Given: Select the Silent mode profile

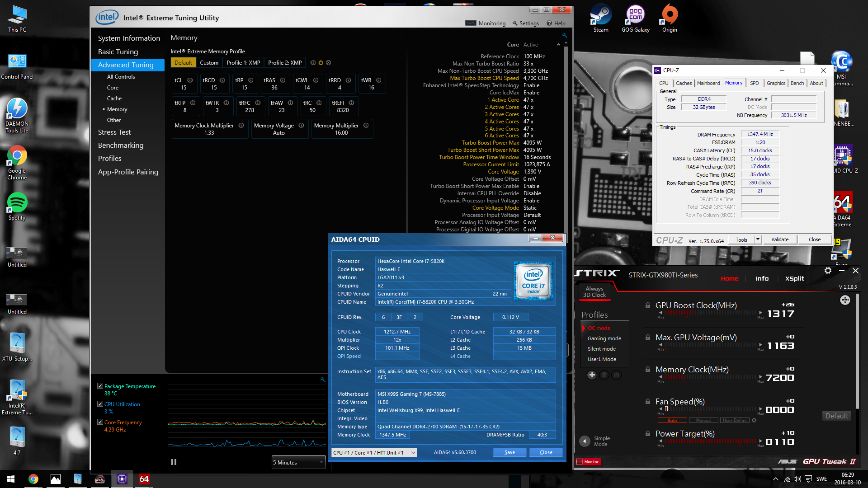Looking at the screenshot, I should pyautogui.click(x=601, y=349).
